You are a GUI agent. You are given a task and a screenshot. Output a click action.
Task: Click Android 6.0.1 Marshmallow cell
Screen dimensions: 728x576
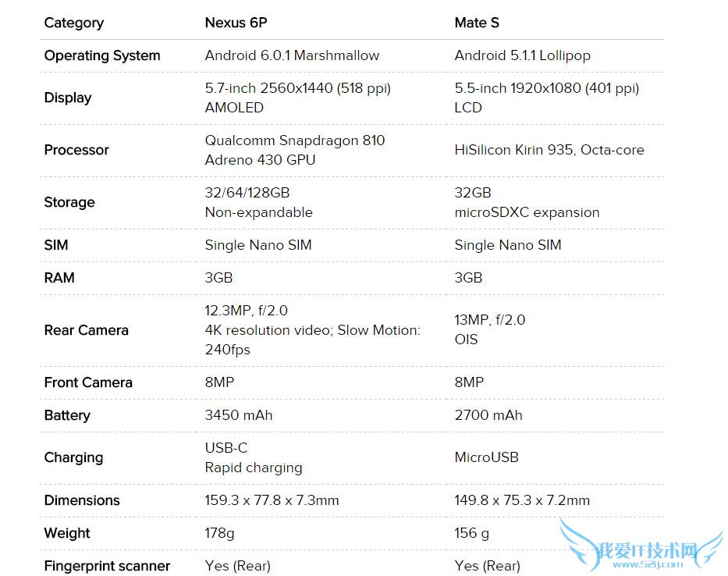pos(292,55)
